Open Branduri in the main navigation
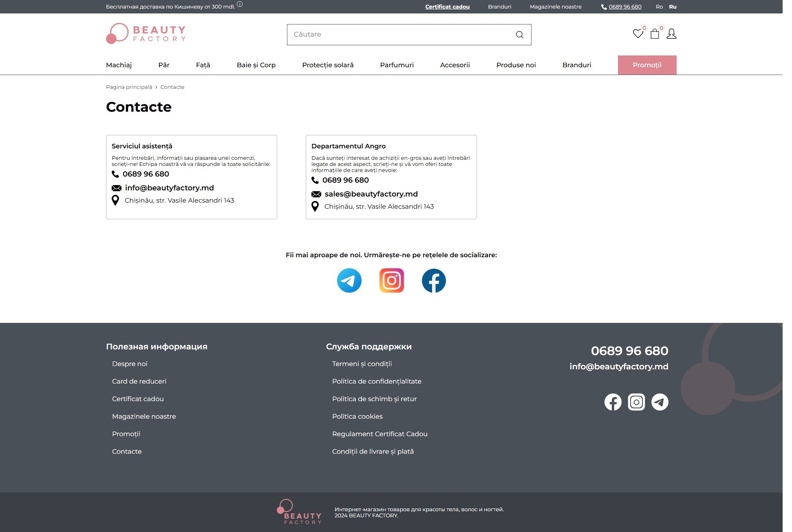Image resolution: width=792 pixels, height=532 pixels. coord(577,65)
